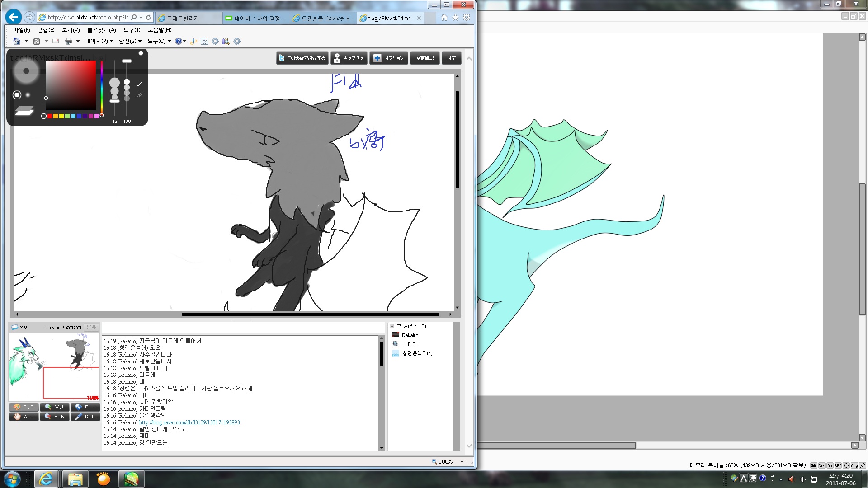Click the eyedropper tool D,L
The image size is (868, 488).
point(85,417)
